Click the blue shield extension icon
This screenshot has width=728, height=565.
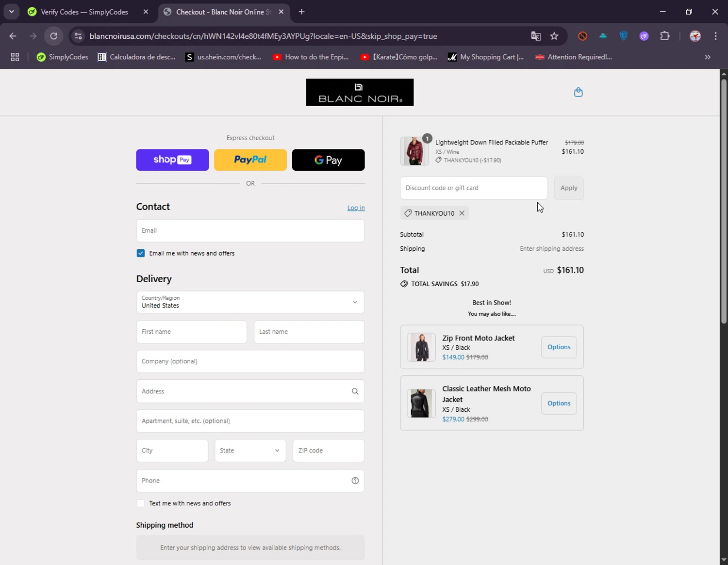coord(624,36)
